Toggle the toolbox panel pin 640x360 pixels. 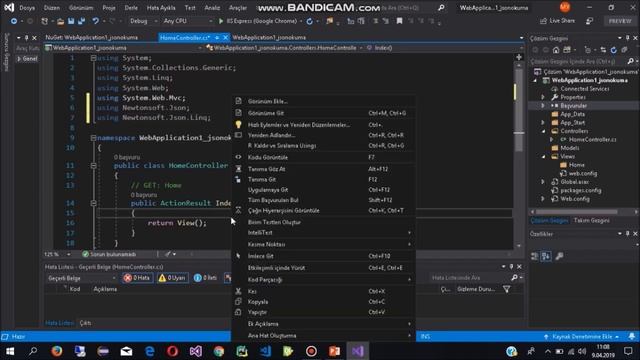point(27,38)
